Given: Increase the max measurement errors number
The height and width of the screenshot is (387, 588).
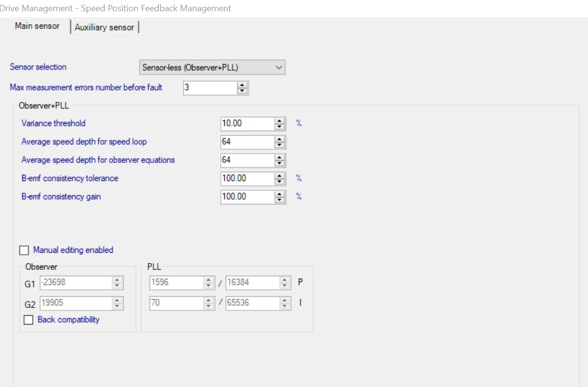Looking at the screenshot, I should click(242, 85).
